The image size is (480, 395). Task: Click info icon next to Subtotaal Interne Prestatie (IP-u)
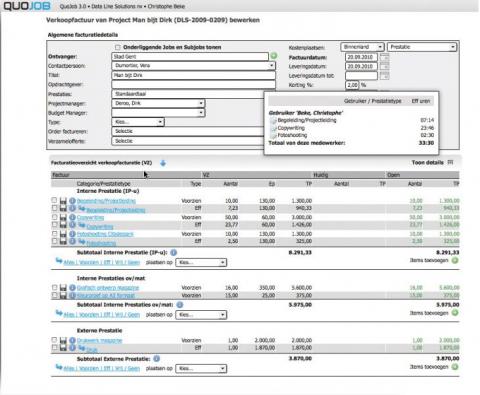[x=174, y=252]
